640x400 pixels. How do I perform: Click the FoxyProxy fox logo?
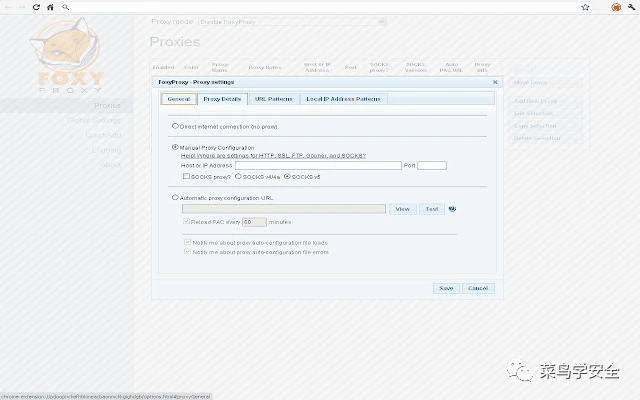pos(67,55)
